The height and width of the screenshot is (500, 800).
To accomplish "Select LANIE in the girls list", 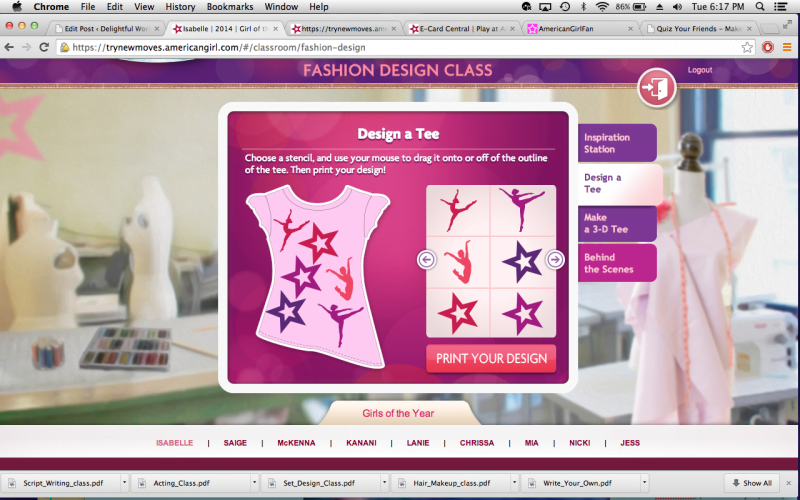I will [x=418, y=443].
